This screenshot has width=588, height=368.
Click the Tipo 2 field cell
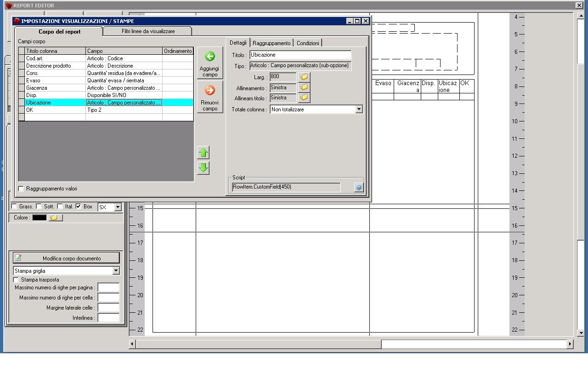[124, 110]
